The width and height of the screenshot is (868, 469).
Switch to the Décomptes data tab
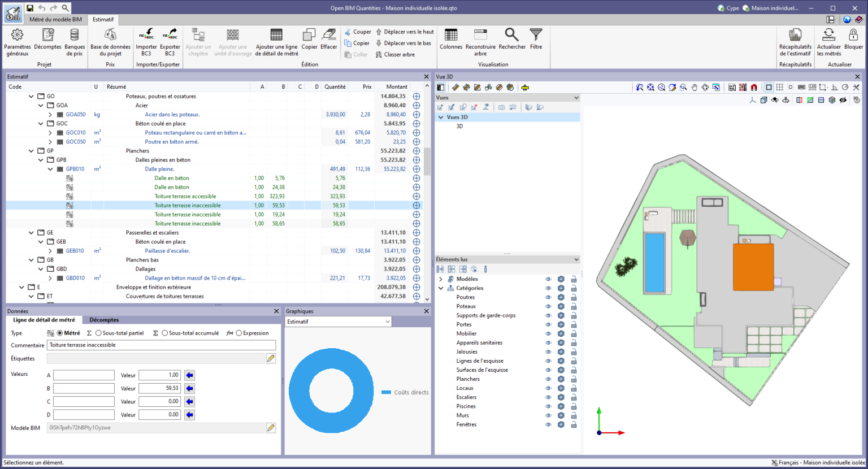tap(104, 320)
